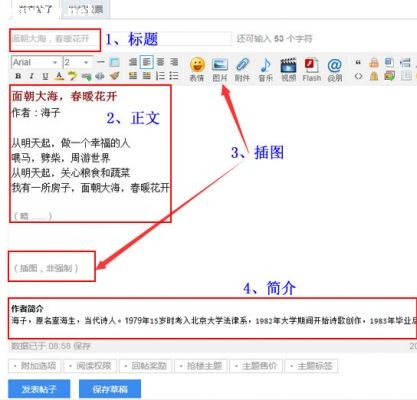Switch to the second post-type tab
The width and height of the screenshot is (417, 400).
(x=86, y=9)
